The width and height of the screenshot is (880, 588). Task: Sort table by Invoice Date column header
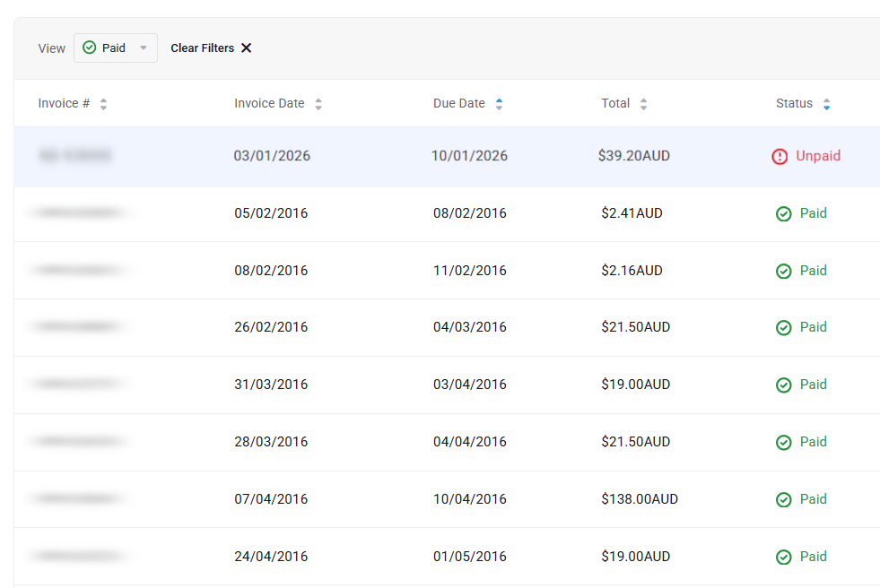(x=269, y=104)
